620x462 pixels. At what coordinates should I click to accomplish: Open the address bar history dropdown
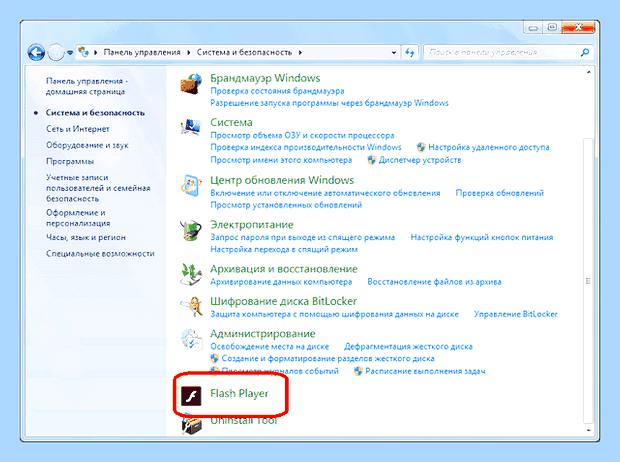pos(394,53)
